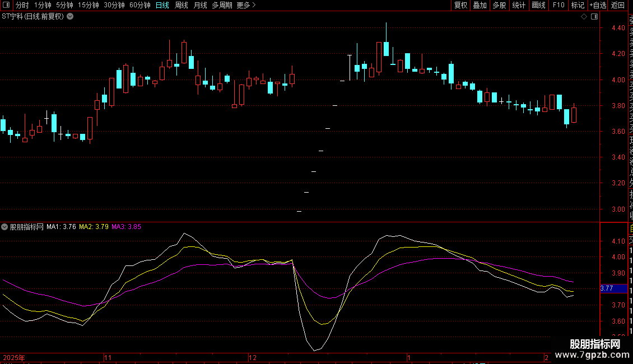Click the F10 company info button
This screenshot has height=364, width=633.
tap(558, 5)
